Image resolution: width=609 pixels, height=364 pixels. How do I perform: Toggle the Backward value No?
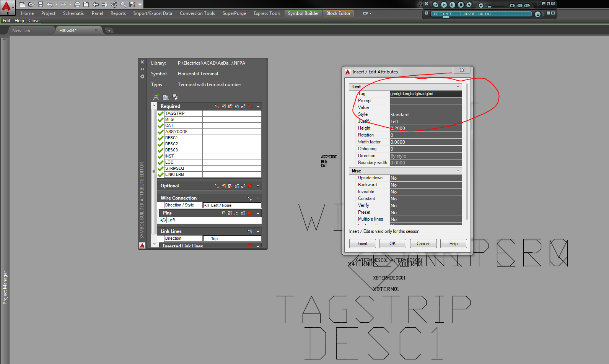tap(425, 185)
